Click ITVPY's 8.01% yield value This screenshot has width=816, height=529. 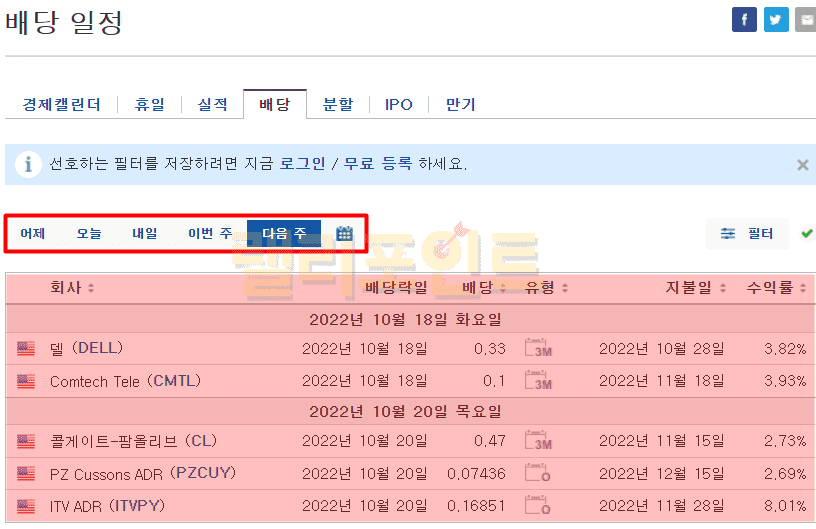coord(785,506)
